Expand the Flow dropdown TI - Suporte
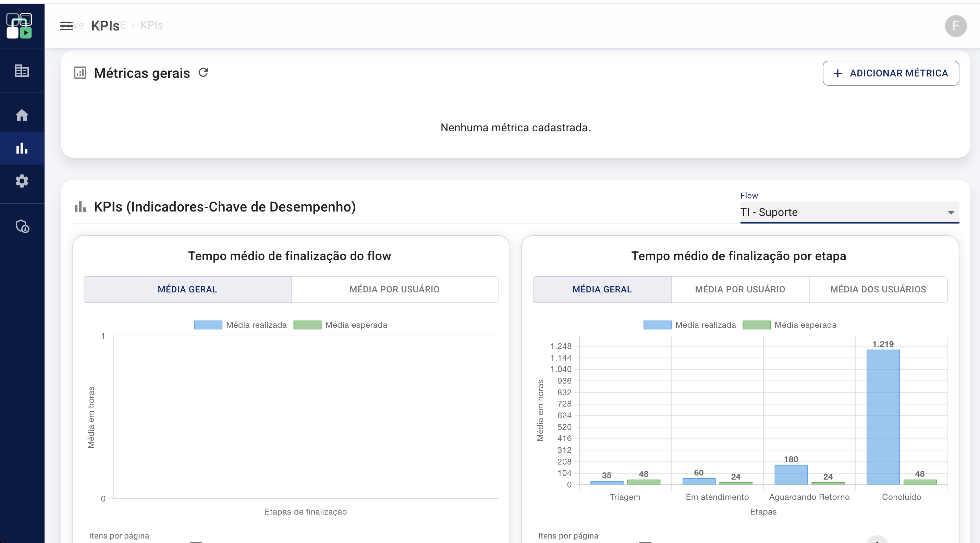Screen dimensions: 980x543 849,212
